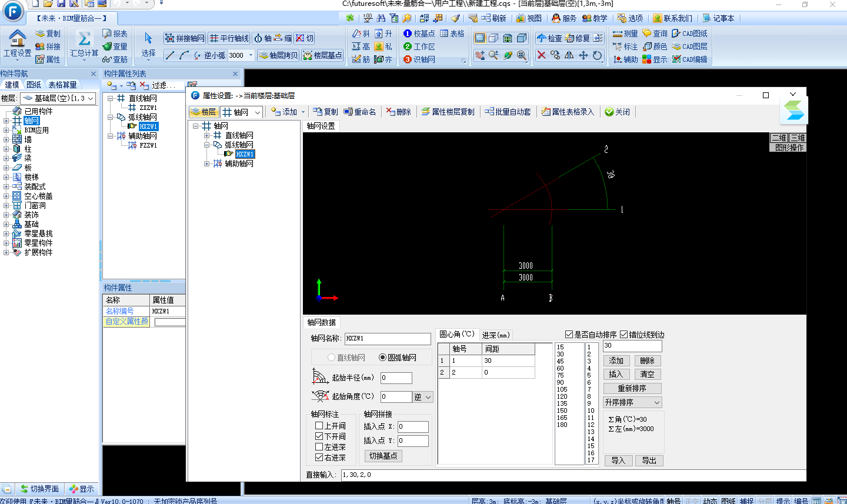847x504 pixels.
Task: Click the 拼接轴网 tool
Action: tap(185, 38)
